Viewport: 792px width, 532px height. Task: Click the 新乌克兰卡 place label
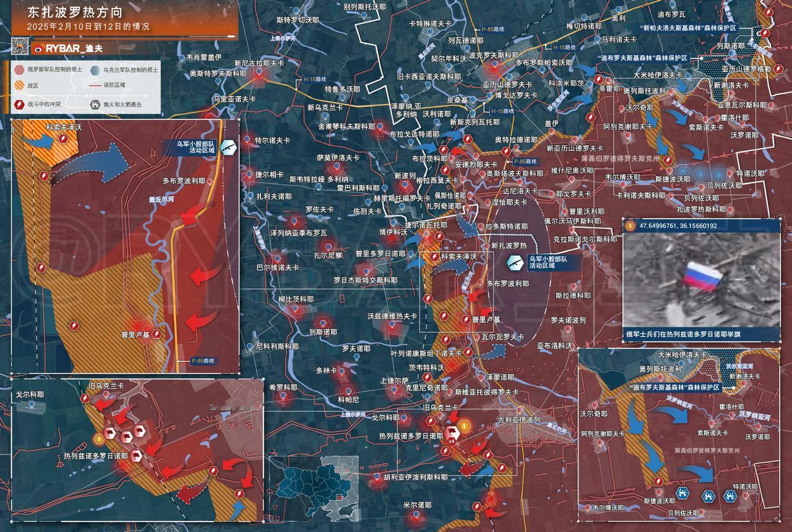coord(325,108)
